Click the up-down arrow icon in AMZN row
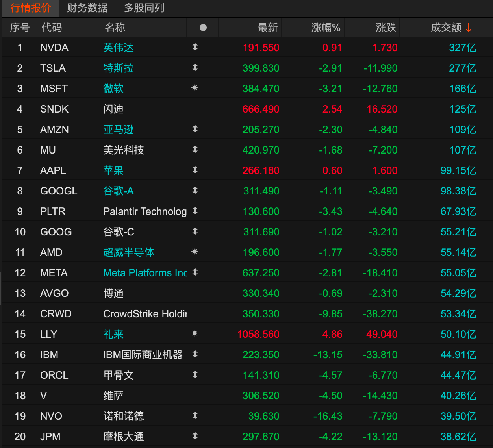 pos(195,129)
